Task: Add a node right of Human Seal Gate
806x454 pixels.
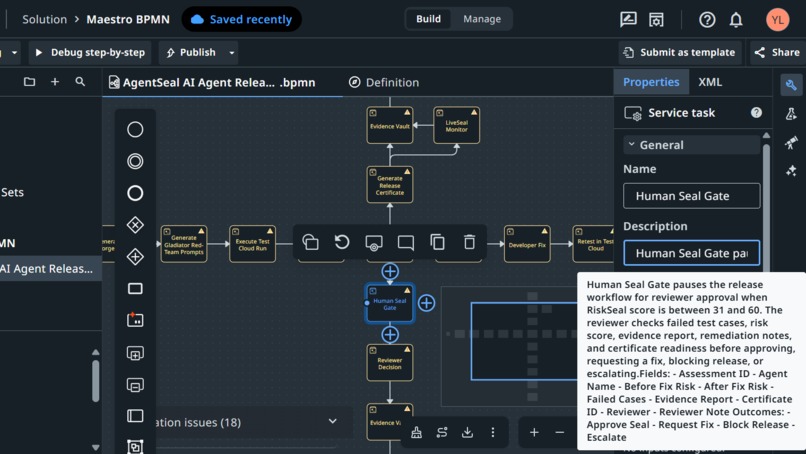Action: tap(426, 303)
